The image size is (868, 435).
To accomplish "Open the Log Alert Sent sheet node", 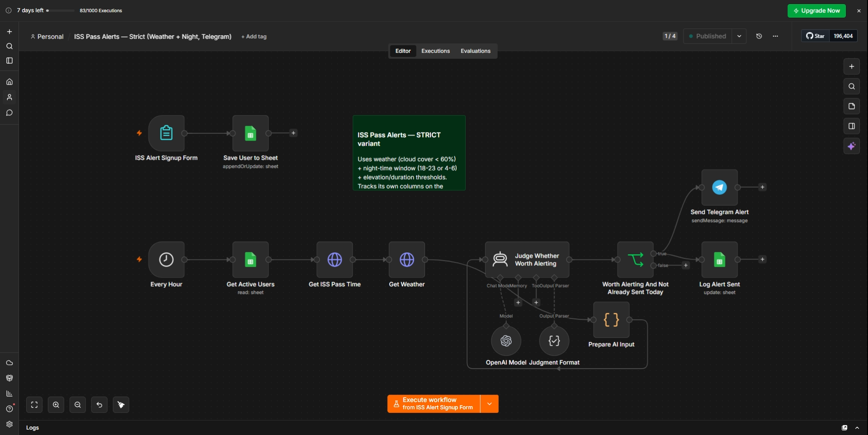I will 719,260.
